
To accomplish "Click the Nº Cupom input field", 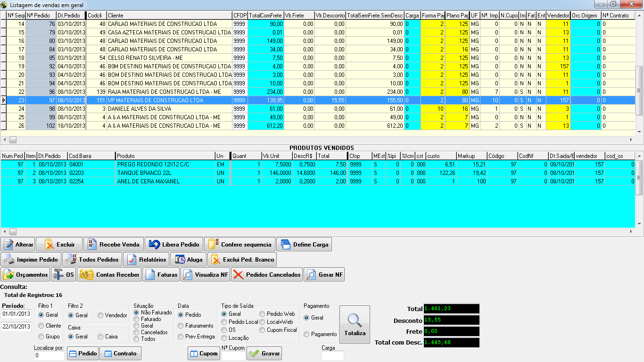I will click(x=233, y=355).
